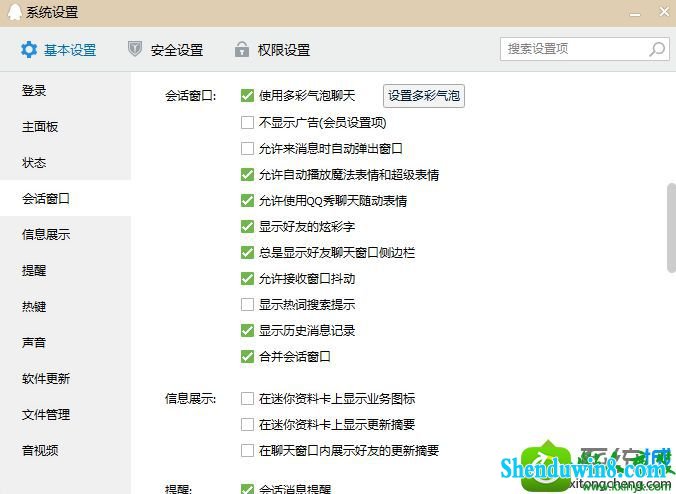Disable 允许接收窗口抖动
Viewport: 676px width, 494px height.
(x=247, y=278)
